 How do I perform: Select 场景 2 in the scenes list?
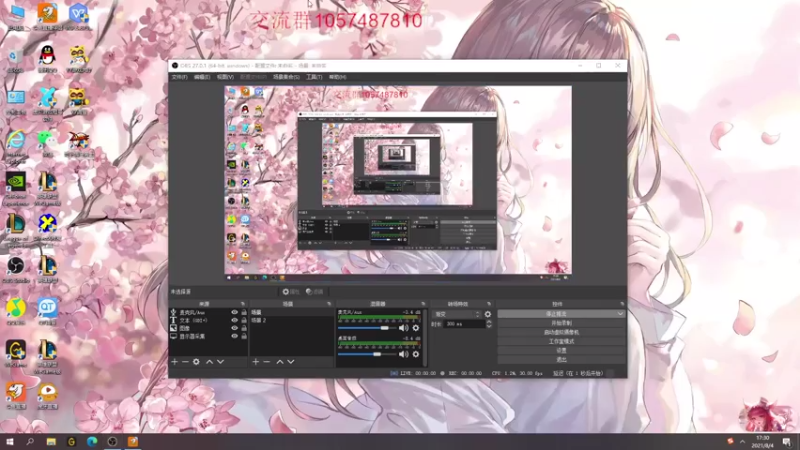coord(291,320)
